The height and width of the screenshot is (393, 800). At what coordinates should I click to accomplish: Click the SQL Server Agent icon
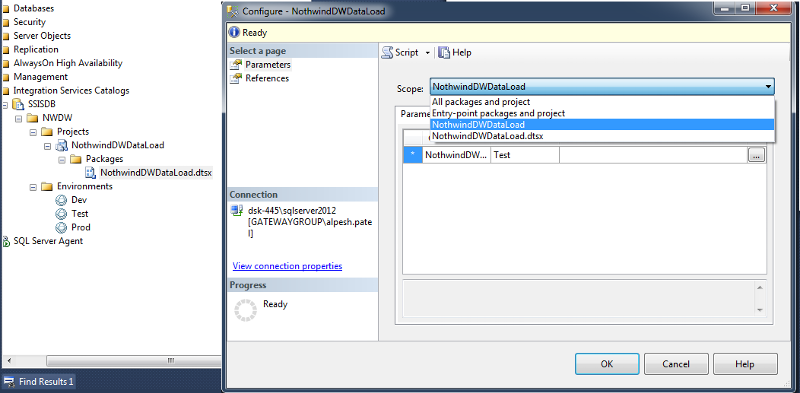pos(6,241)
